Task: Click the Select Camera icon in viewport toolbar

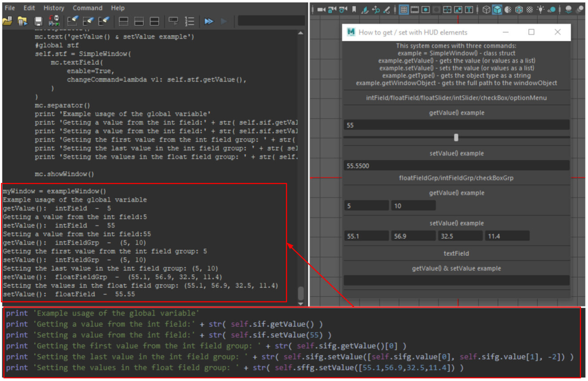Action: [x=321, y=9]
